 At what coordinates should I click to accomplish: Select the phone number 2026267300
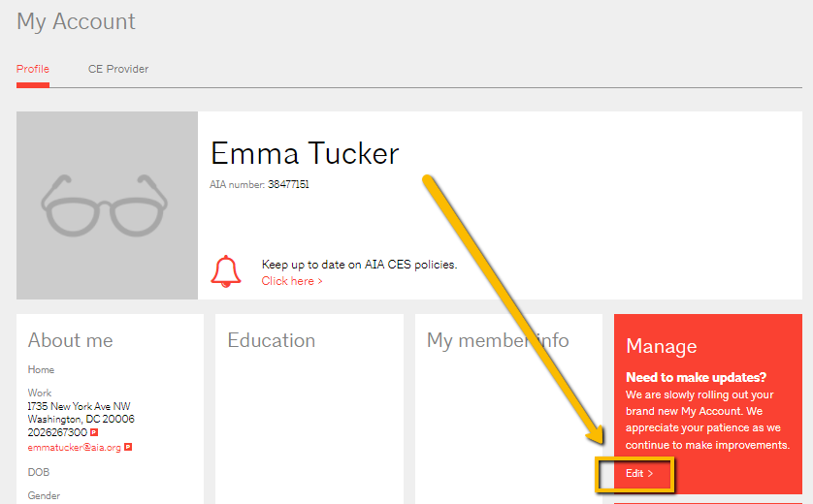[57, 432]
